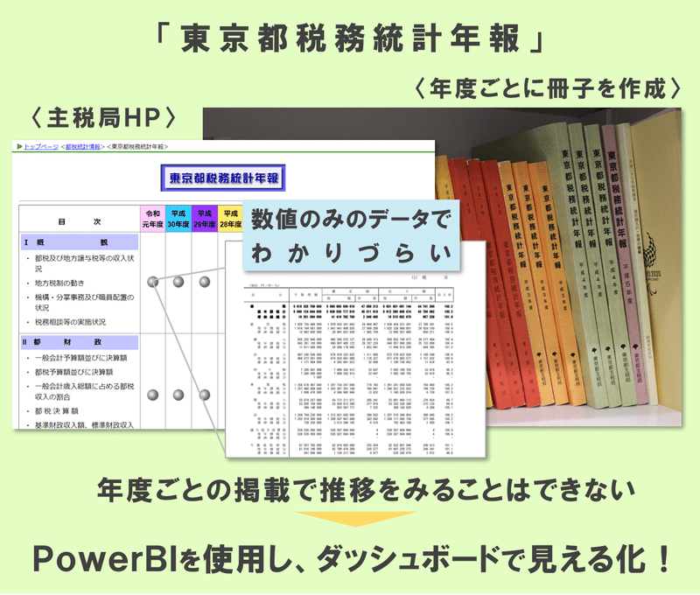Screen dimensions: 700x595
Task: Click the <東京都税務統計年報> breadcrumb text
Action: [137, 146]
